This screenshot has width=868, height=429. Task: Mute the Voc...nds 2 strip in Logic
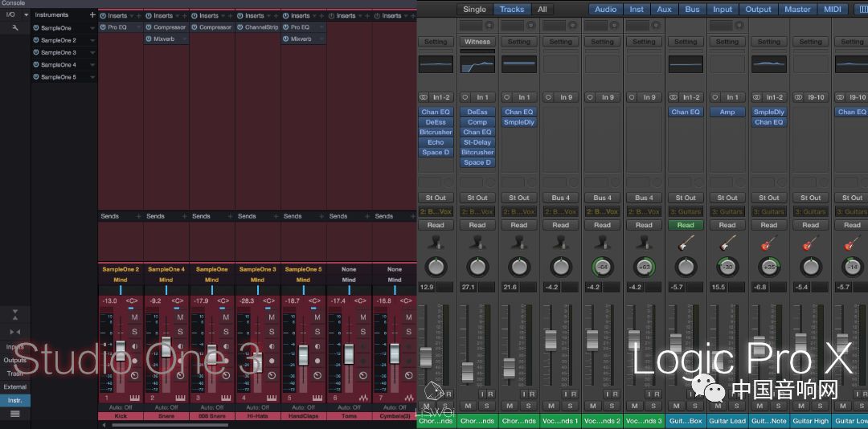[x=593, y=406]
